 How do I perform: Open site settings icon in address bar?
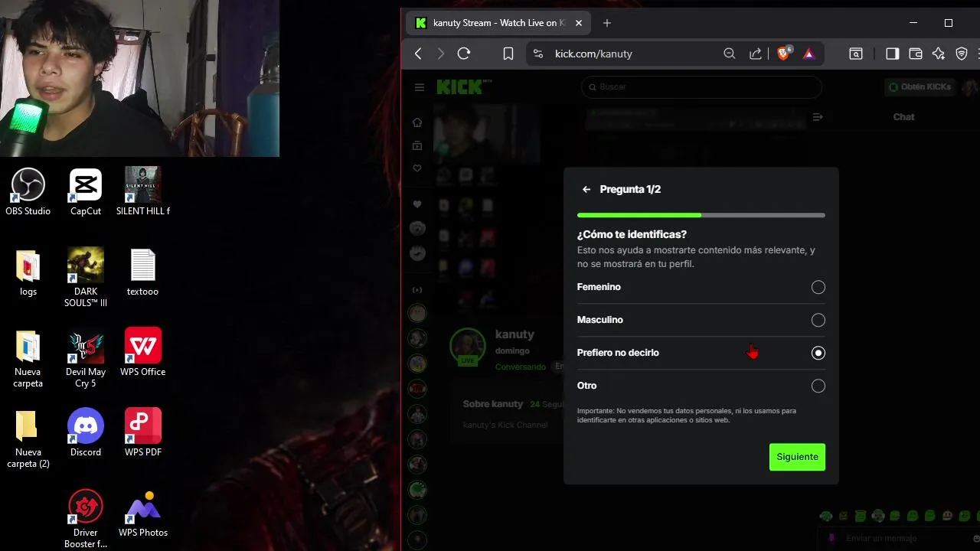(538, 54)
